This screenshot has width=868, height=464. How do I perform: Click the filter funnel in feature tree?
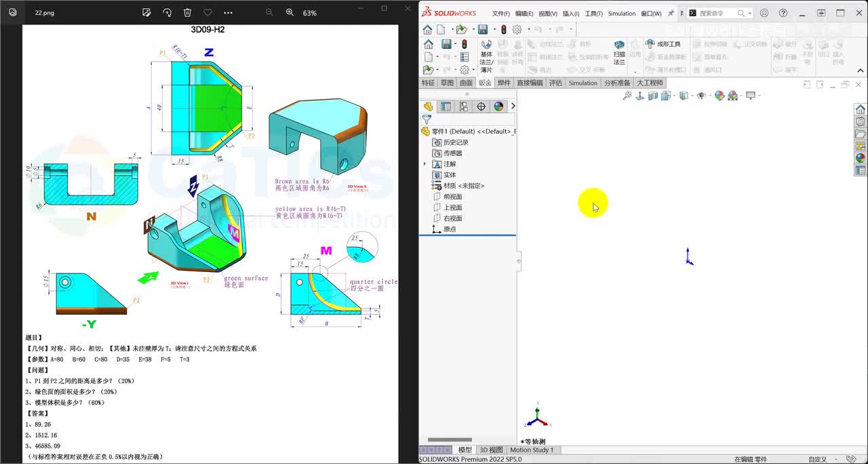[x=427, y=119]
